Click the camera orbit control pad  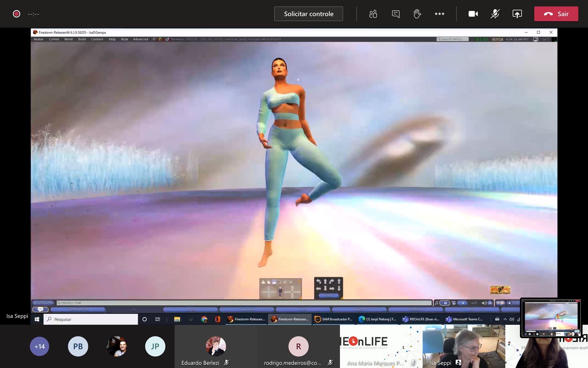click(x=268, y=292)
